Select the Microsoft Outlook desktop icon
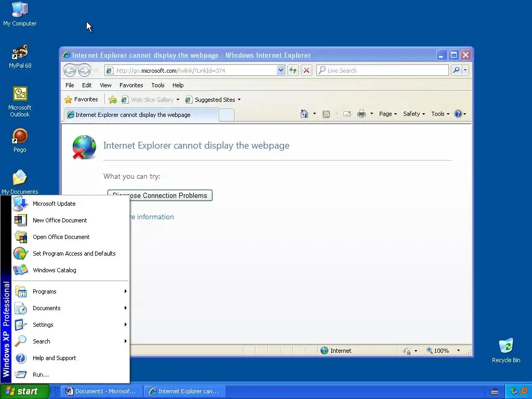The width and height of the screenshot is (532, 399). coord(20,101)
